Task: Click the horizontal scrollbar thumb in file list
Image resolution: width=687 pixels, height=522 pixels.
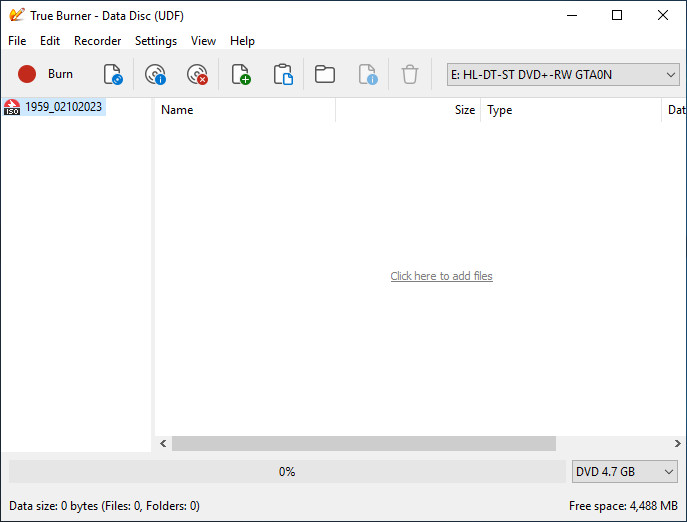Action: pos(364,444)
